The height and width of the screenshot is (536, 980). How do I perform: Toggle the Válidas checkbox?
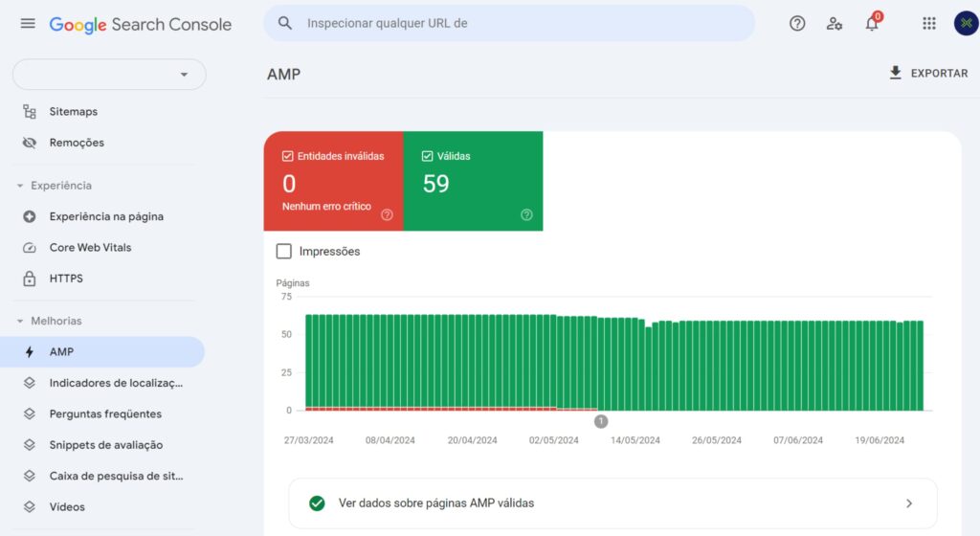428,156
